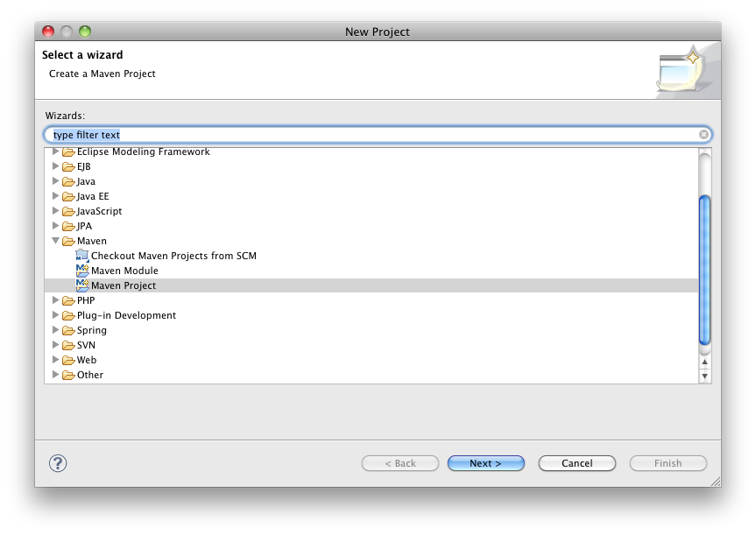Select the EJB tree item
The height and width of the screenshot is (535, 756).
pos(84,166)
